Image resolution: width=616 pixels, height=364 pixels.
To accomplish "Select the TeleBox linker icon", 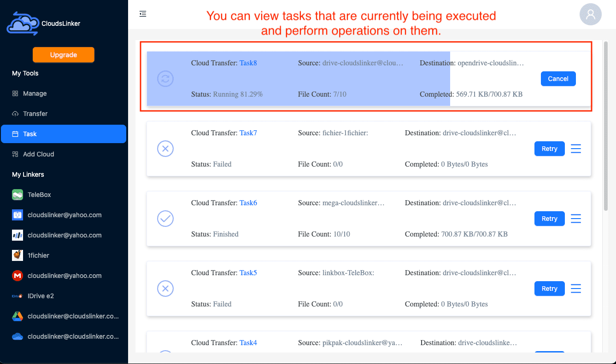I will (x=18, y=195).
